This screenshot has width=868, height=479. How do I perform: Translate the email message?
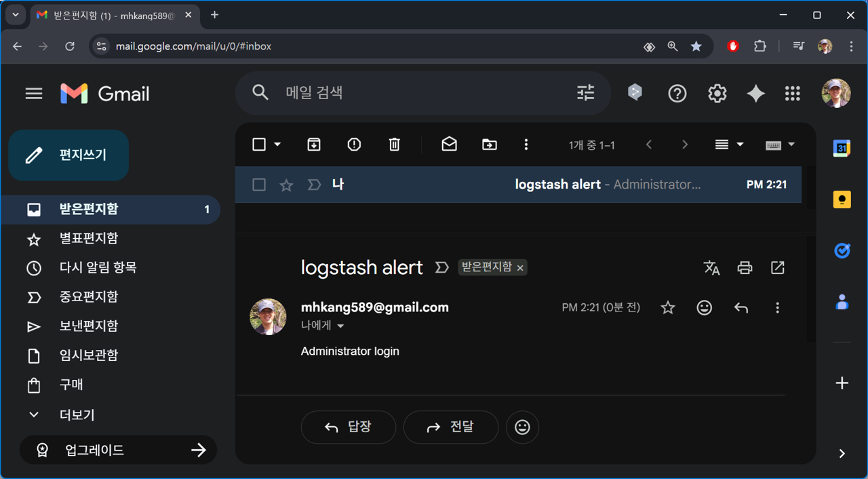point(711,267)
